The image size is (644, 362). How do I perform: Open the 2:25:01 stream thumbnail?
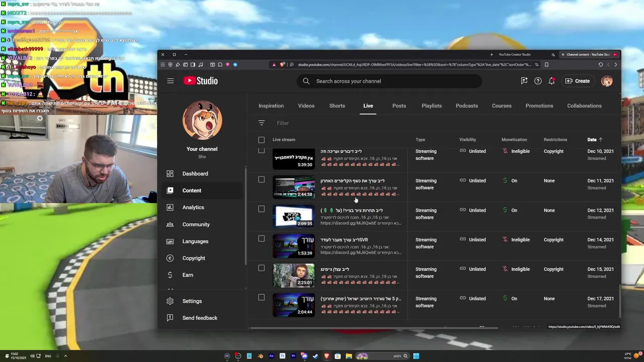pyautogui.click(x=294, y=275)
